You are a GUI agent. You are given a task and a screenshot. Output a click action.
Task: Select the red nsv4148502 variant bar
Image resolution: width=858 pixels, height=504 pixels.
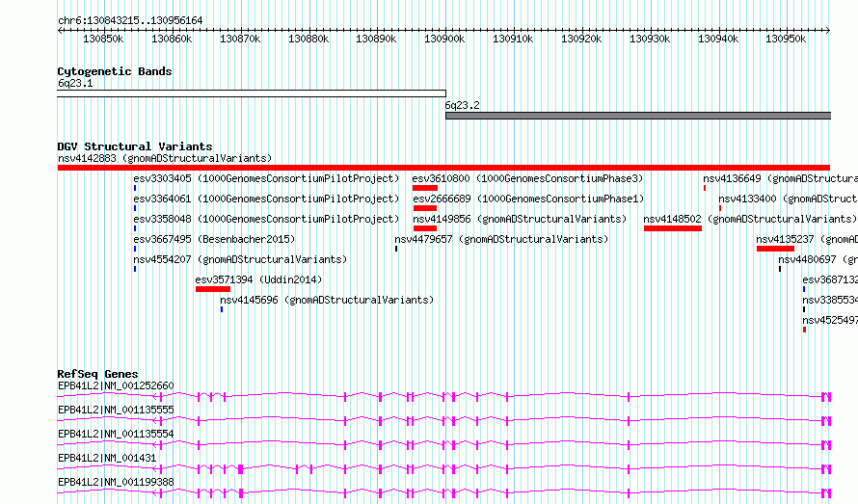[x=673, y=228]
